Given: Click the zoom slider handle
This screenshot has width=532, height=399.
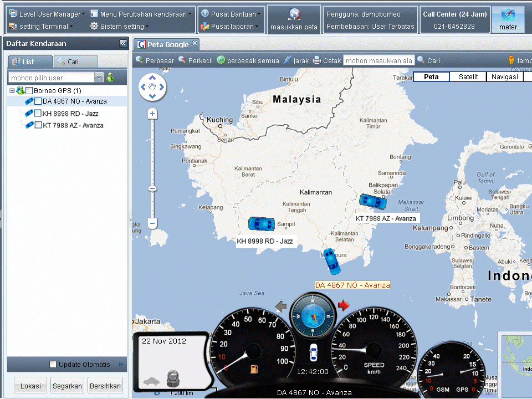Looking at the screenshot, I should pyautogui.click(x=152, y=188).
